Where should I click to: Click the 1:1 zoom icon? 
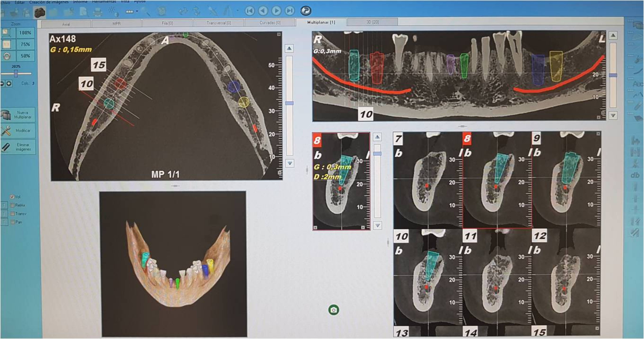coord(6,44)
